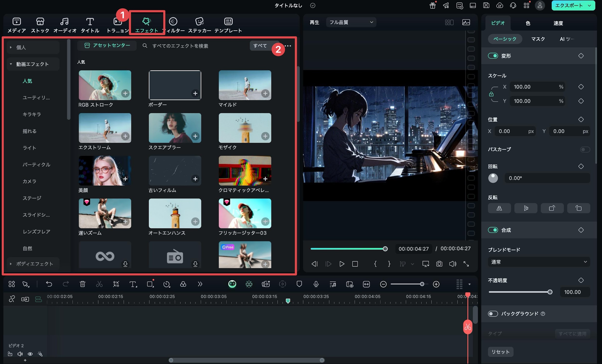
Task: Open the user account avatar
Action: tap(540, 5)
